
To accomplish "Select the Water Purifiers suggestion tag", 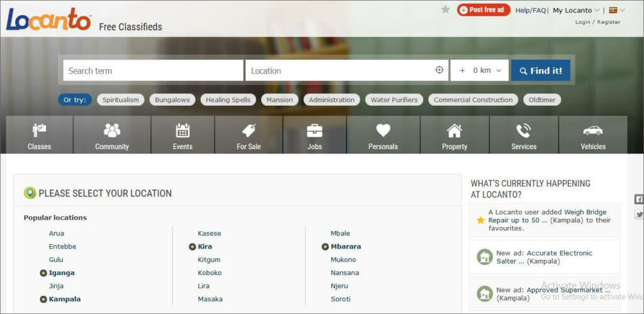I will click(394, 100).
